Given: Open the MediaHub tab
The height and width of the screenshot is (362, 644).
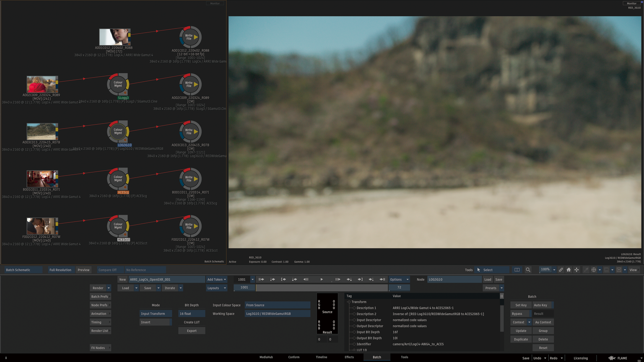Looking at the screenshot, I should 266,357.
